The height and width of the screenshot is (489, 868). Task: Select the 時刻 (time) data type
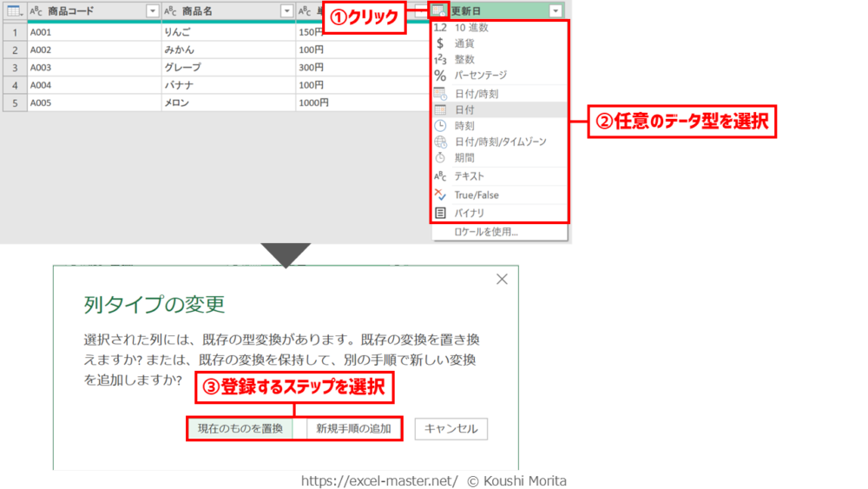pos(464,126)
